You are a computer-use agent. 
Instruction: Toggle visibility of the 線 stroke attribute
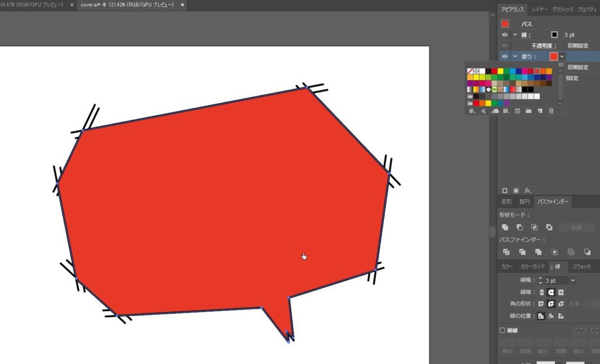(505, 35)
